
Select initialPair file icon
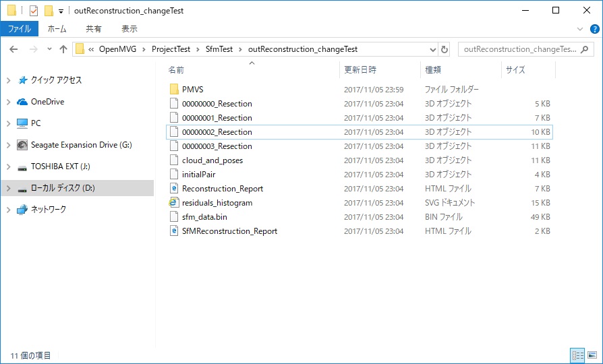(174, 175)
